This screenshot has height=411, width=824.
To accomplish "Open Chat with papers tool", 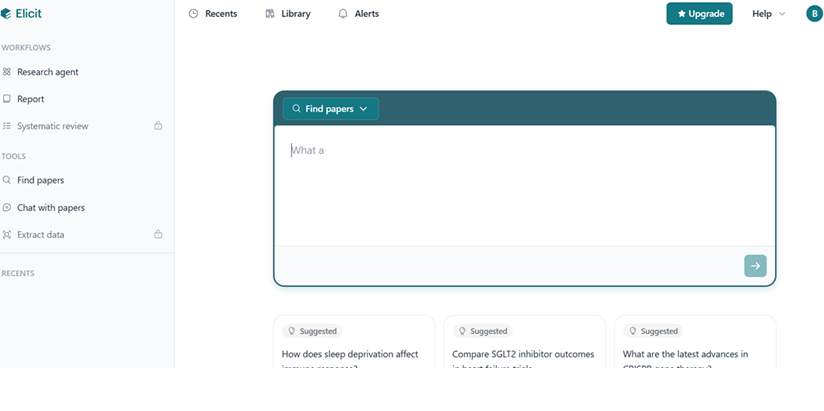I will point(50,208).
